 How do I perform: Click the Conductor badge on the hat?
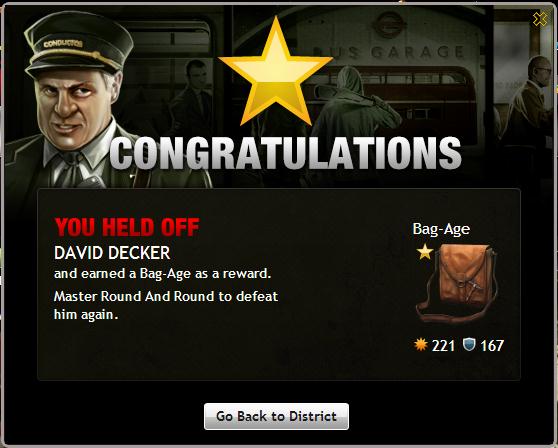coord(63,44)
